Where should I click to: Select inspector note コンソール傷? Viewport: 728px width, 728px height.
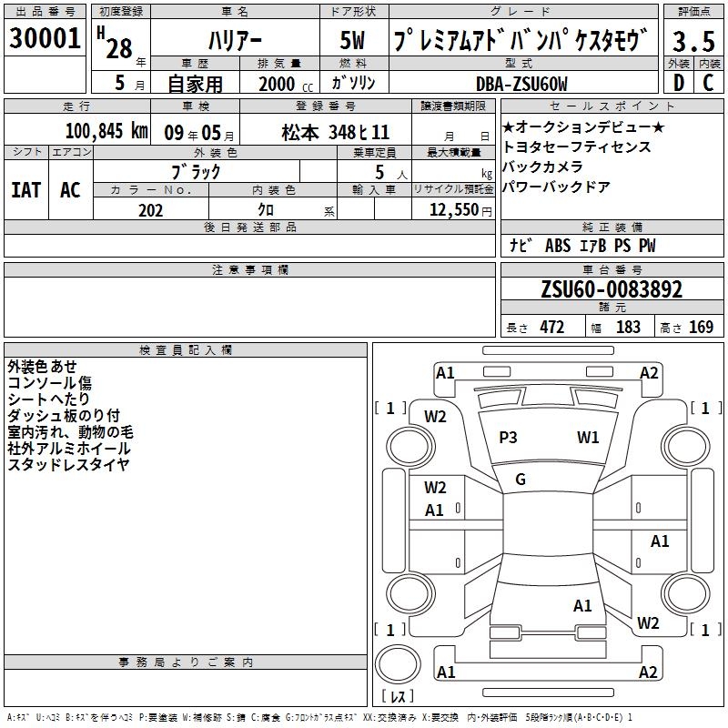point(49,382)
